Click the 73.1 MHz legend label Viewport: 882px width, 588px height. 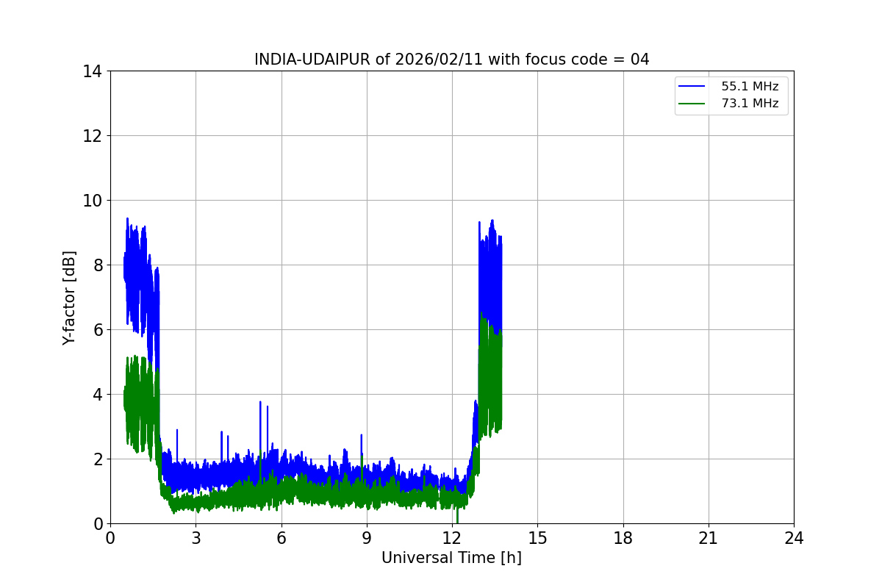(750, 104)
